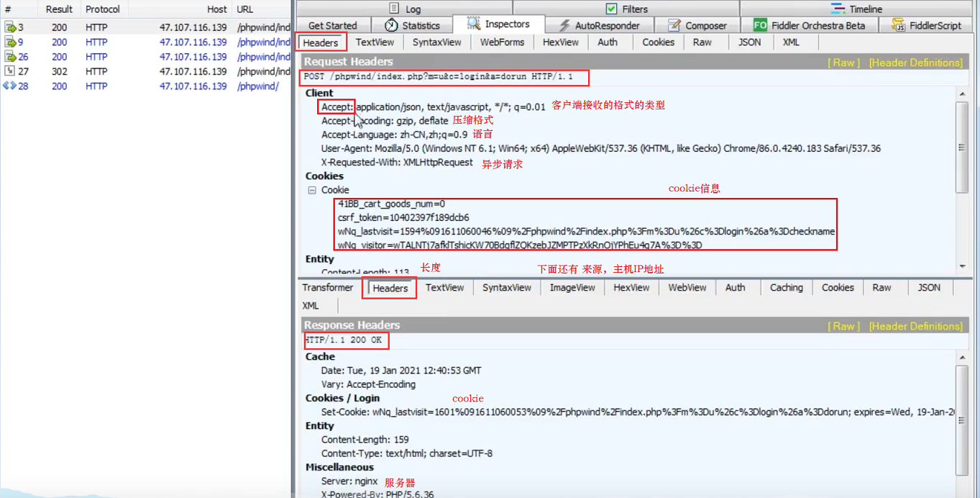
Task: Select the request Headers inspector tab
Action: 321,42
